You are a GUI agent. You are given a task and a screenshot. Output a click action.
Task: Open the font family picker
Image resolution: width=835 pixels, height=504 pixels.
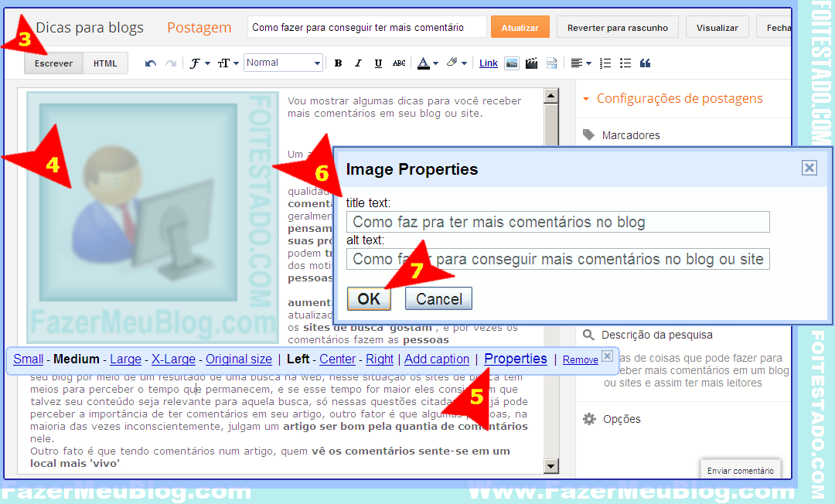pos(199,63)
